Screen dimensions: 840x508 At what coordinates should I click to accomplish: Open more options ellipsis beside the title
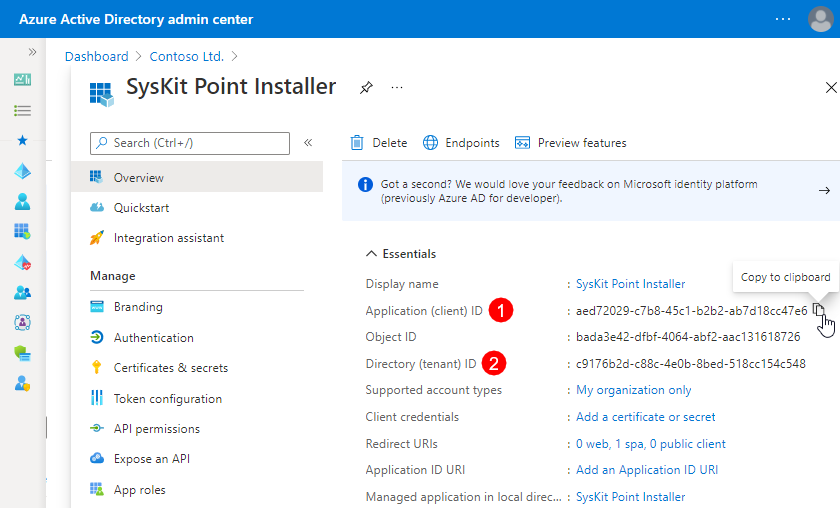click(397, 87)
